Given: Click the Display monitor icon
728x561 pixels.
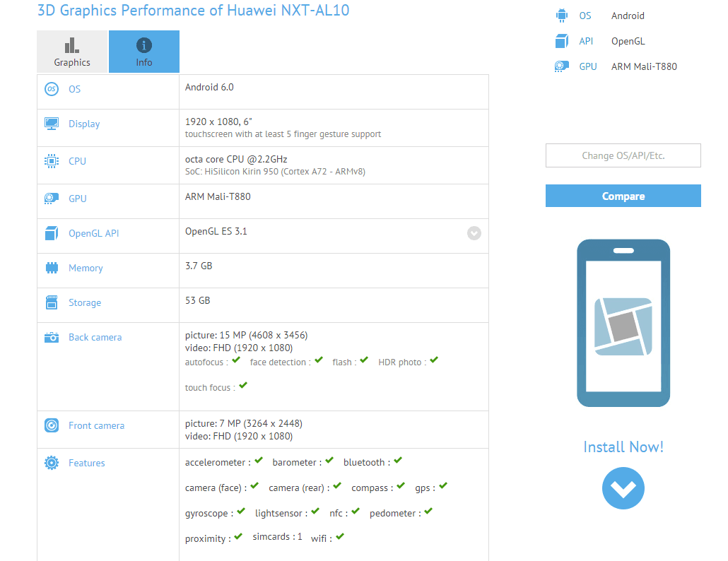Looking at the screenshot, I should pyautogui.click(x=52, y=124).
